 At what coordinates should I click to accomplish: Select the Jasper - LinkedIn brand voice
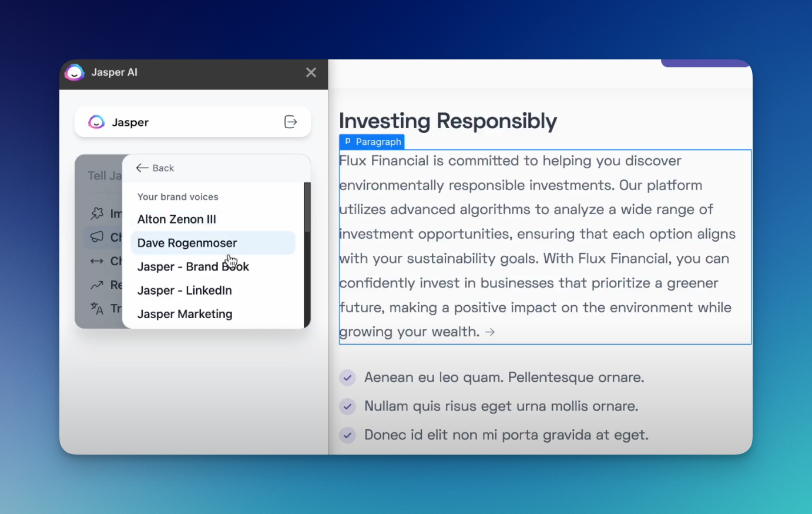pyautogui.click(x=213, y=291)
